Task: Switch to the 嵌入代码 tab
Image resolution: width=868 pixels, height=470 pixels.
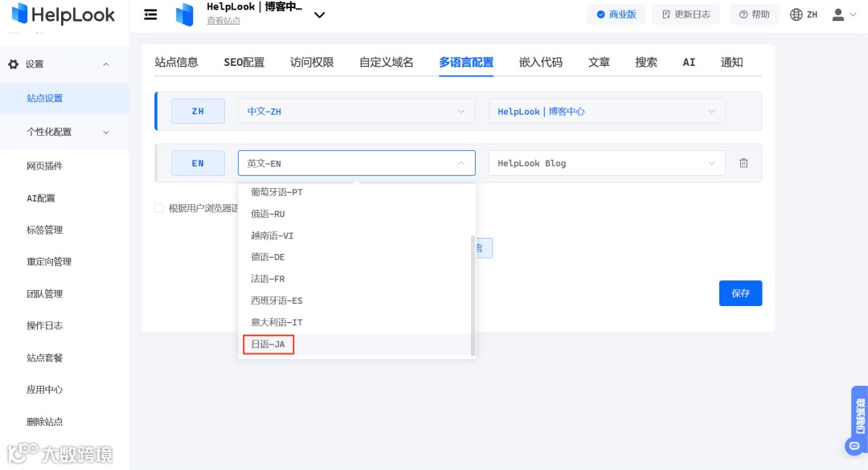Action: (x=540, y=61)
